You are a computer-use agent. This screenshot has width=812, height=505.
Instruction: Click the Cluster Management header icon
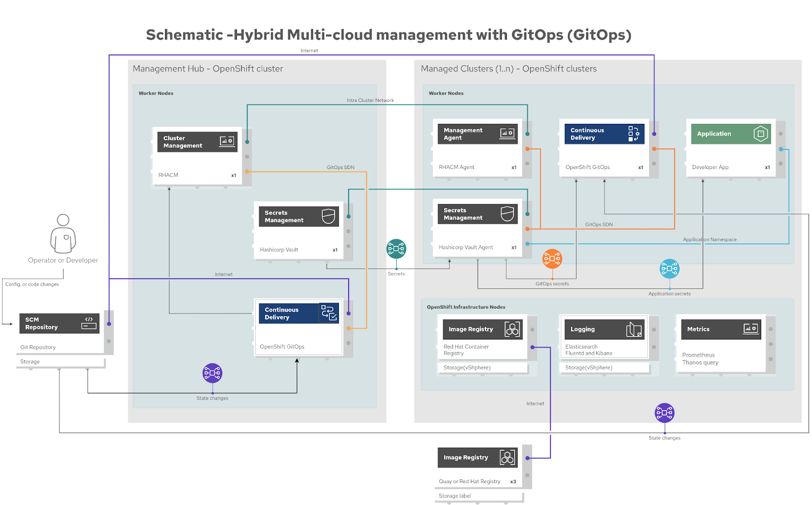227,141
